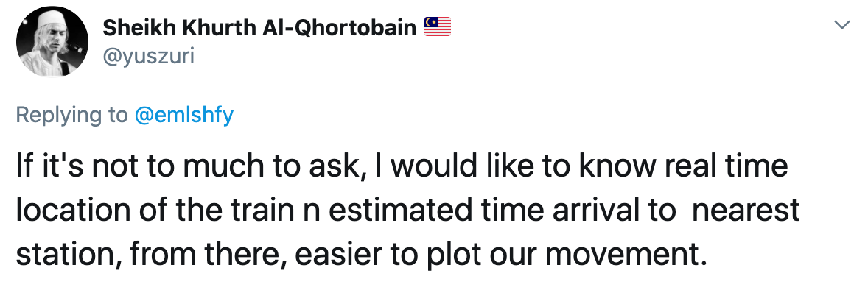The image size is (868, 290).
Task: Open the @emlshfy profile link
Action: click(183, 115)
